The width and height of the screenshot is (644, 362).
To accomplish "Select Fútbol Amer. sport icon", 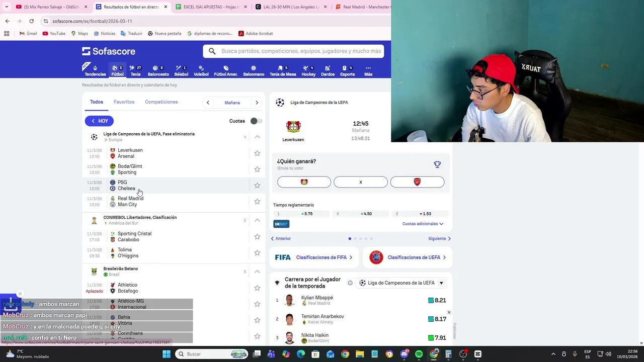I will pyautogui.click(x=226, y=71).
